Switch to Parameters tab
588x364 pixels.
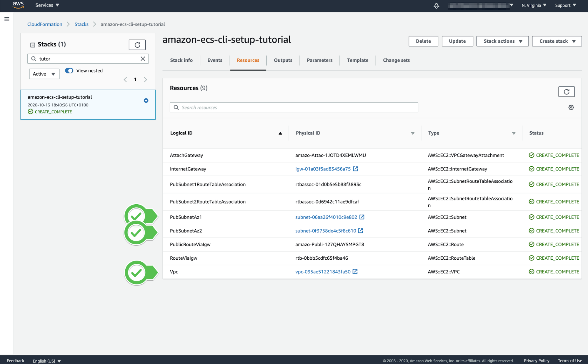click(x=319, y=60)
